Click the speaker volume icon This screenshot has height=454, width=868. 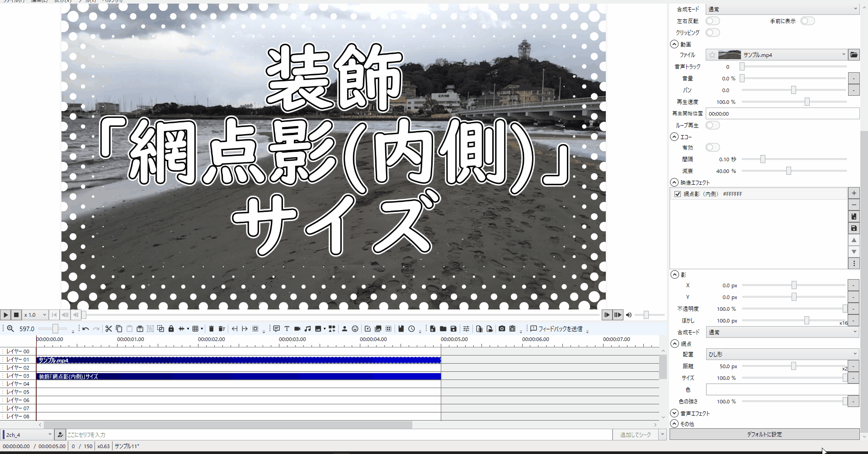(x=628, y=315)
